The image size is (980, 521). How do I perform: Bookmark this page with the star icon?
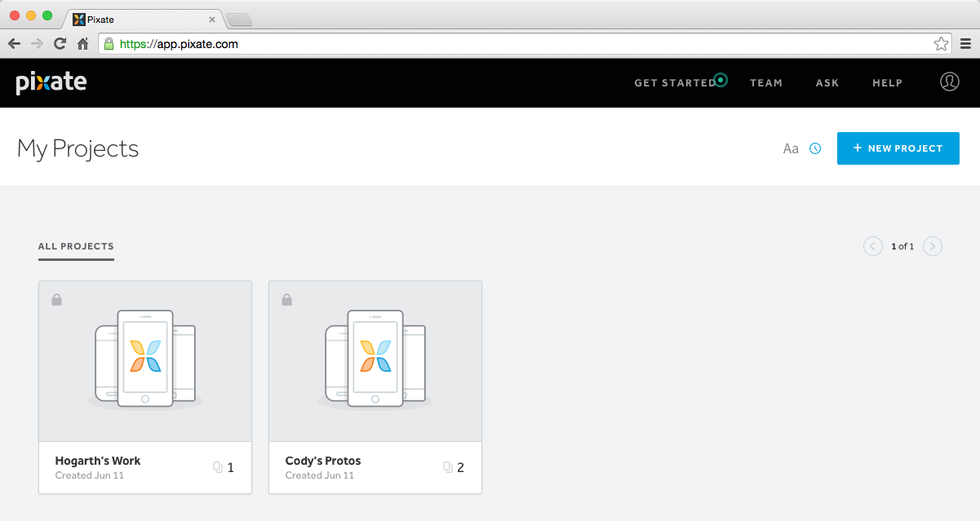[941, 44]
